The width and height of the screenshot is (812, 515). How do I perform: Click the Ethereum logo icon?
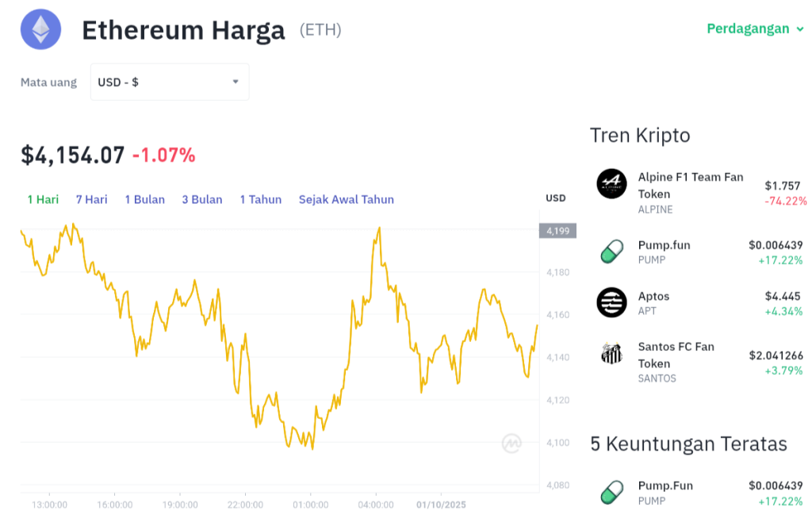(x=40, y=29)
